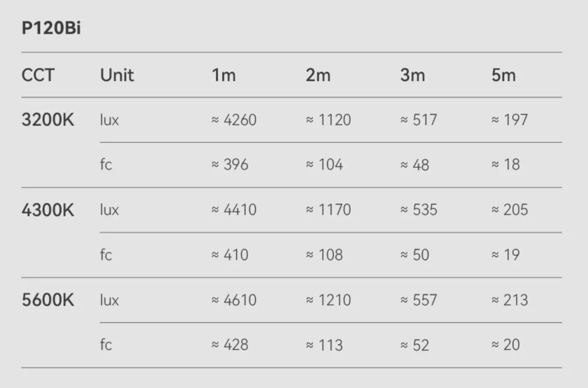
Task: Click the ≈ 4260 lux value
Action: point(234,120)
